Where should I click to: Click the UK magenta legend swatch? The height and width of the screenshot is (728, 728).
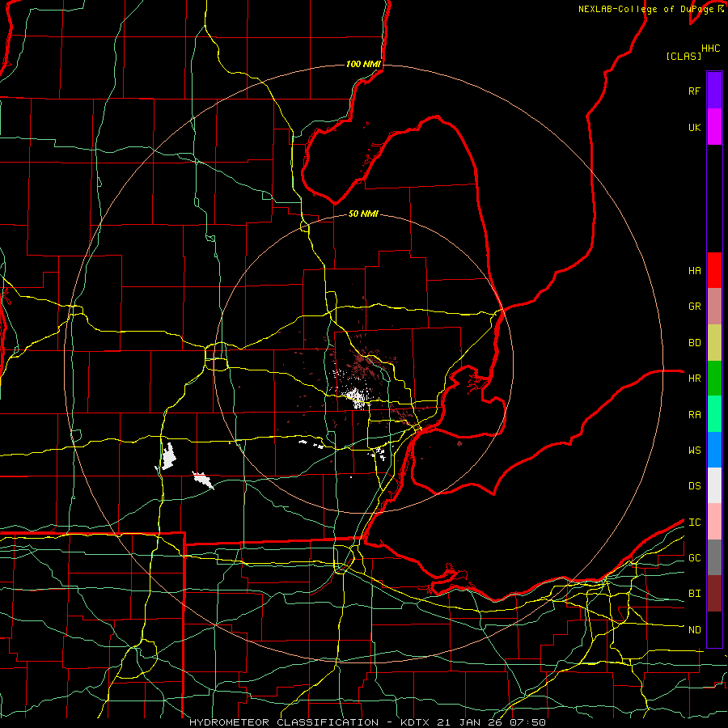pyautogui.click(x=714, y=127)
